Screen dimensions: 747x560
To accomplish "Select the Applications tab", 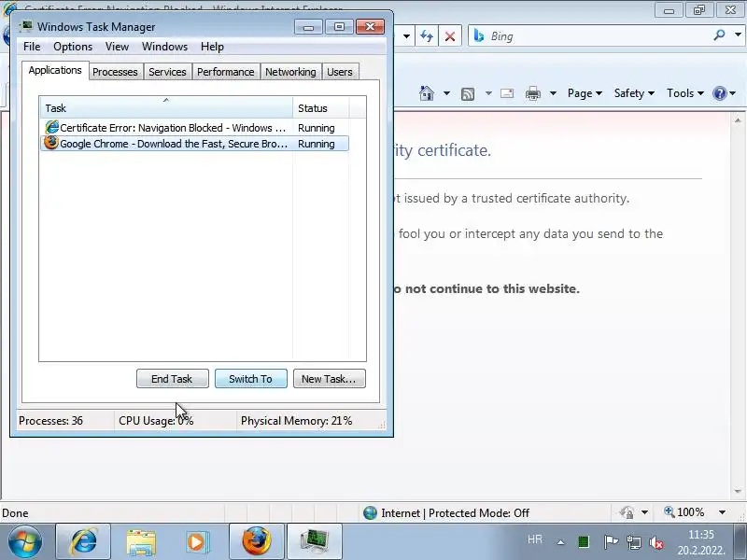I will (55, 71).
